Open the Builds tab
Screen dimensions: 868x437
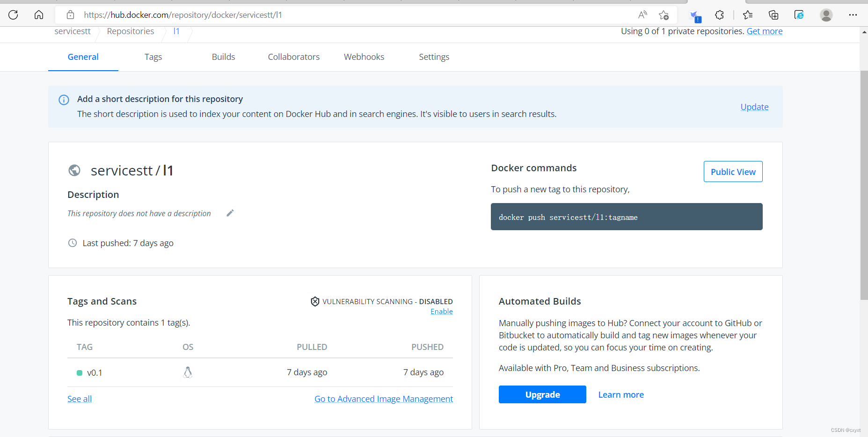pyautogui.click(x=223, y=57)
